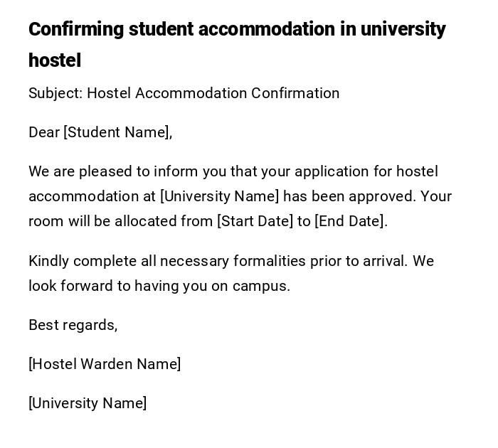Click the final "[University Name]" signature line
The image size is (498, 448).
(88, 403)
